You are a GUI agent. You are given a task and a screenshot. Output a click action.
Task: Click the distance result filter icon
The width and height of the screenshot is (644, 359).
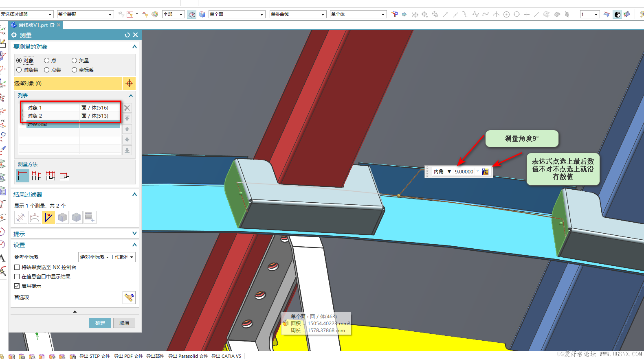21,217
